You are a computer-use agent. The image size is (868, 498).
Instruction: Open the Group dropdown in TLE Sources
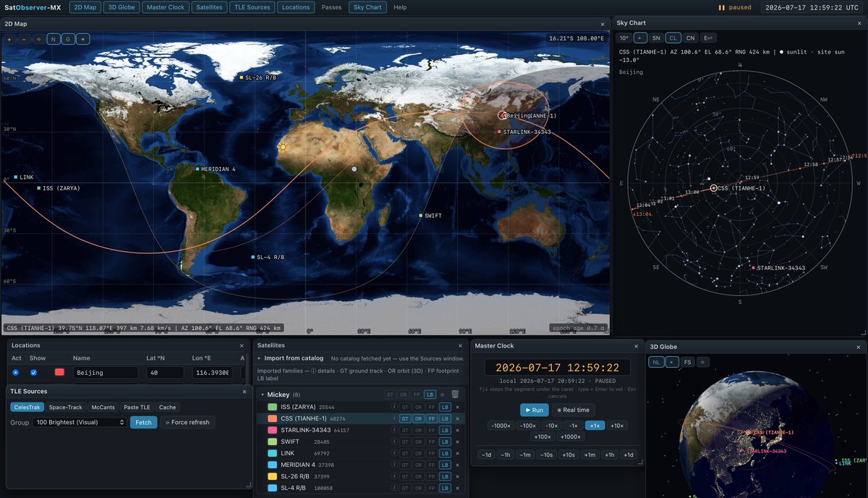coord(80,422)
